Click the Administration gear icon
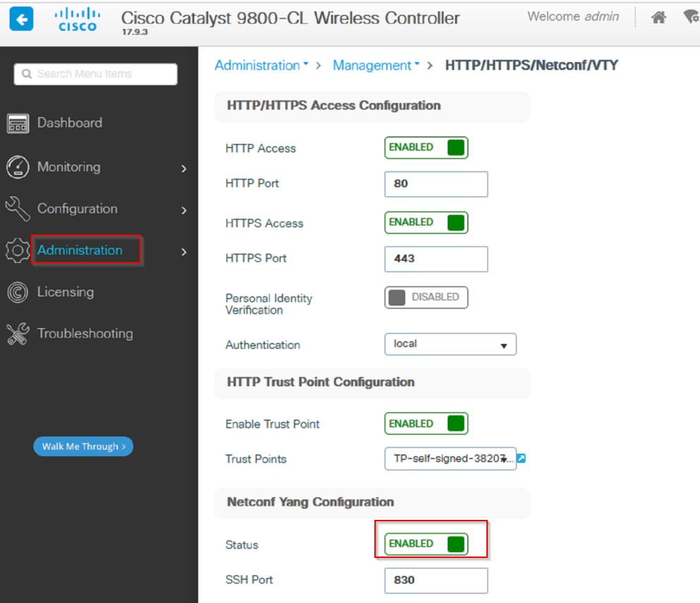700x603 pixels. click(x=18, y=250)
